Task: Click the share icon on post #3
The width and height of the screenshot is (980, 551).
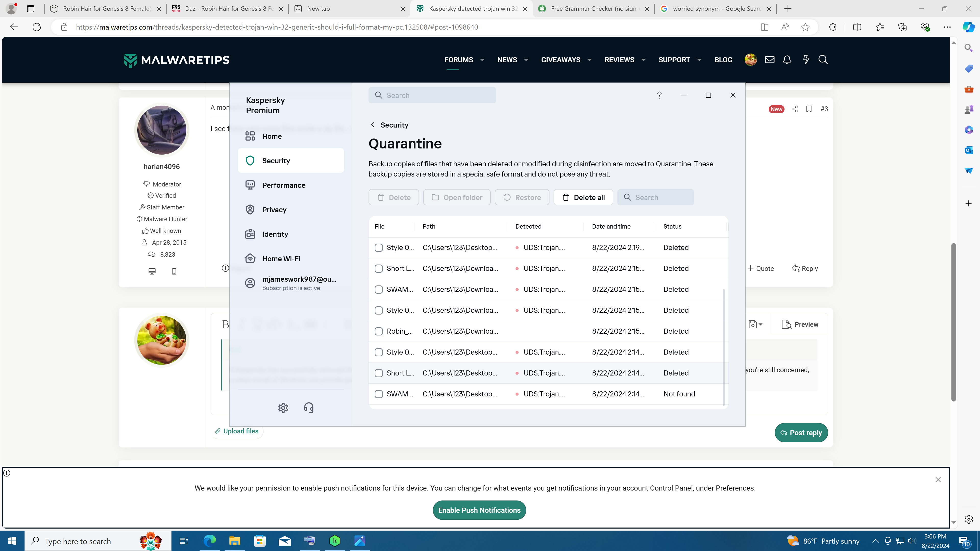Action: 794,109
